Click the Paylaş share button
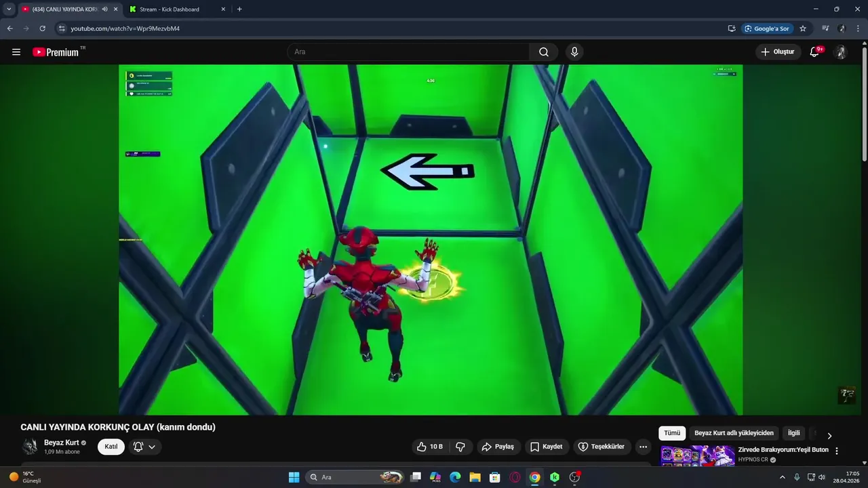Viewport: 868px width, 488px height. (498, 447)
